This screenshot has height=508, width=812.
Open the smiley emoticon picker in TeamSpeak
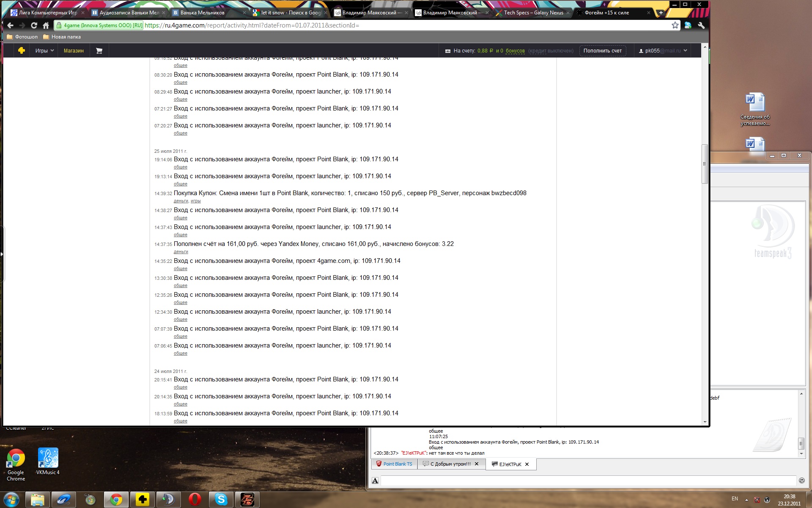coord(801,480)
